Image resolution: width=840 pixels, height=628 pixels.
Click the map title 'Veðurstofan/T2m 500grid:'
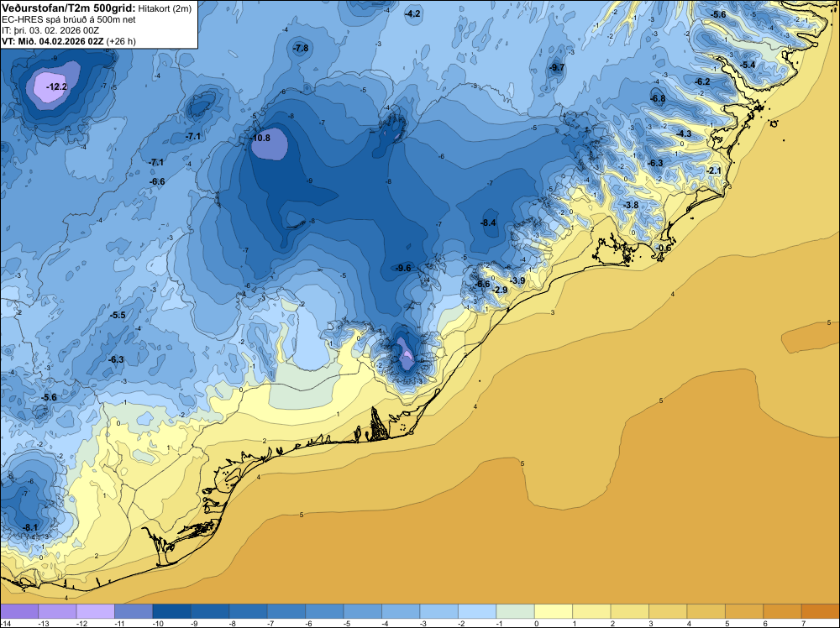[x=69, y=8]
